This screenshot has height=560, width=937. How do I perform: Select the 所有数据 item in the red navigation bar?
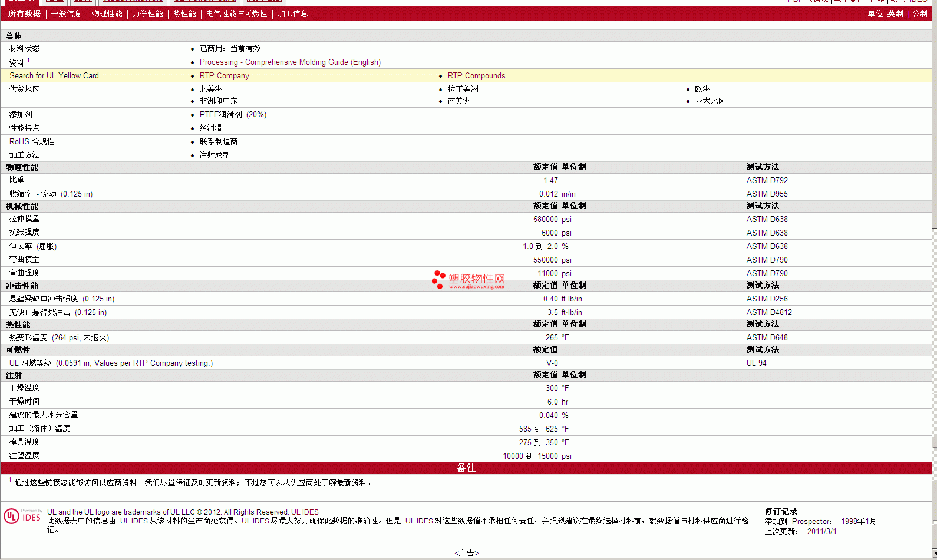click(24, 14)
